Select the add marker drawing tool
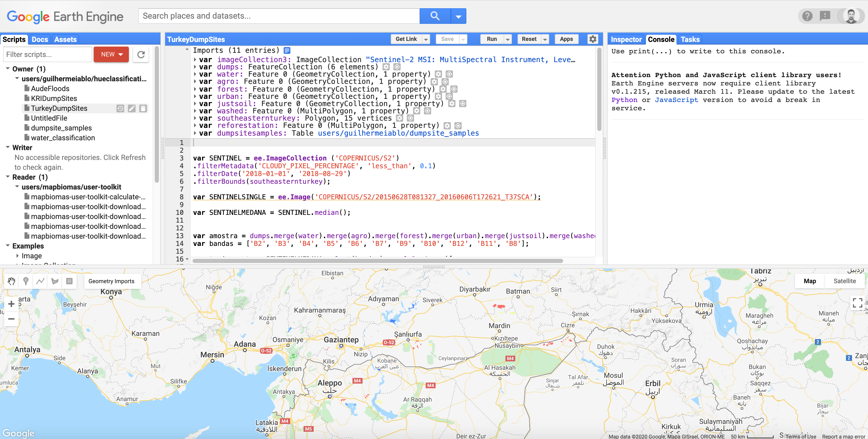868x439 pixels. coord(26,281)
